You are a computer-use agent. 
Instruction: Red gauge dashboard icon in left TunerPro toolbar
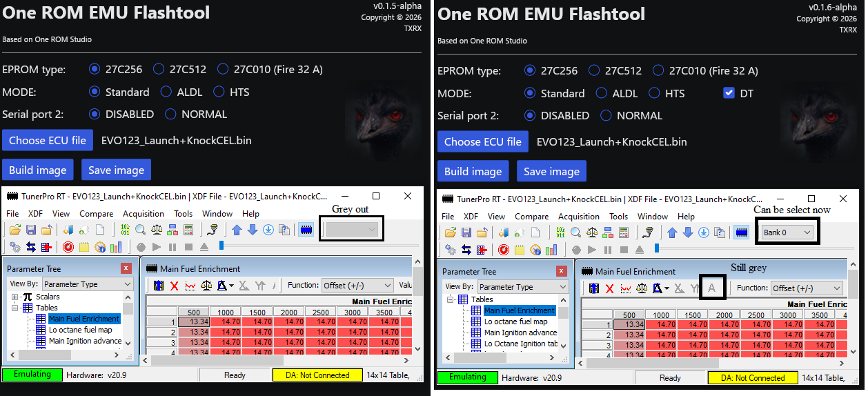tap(68, 247)
